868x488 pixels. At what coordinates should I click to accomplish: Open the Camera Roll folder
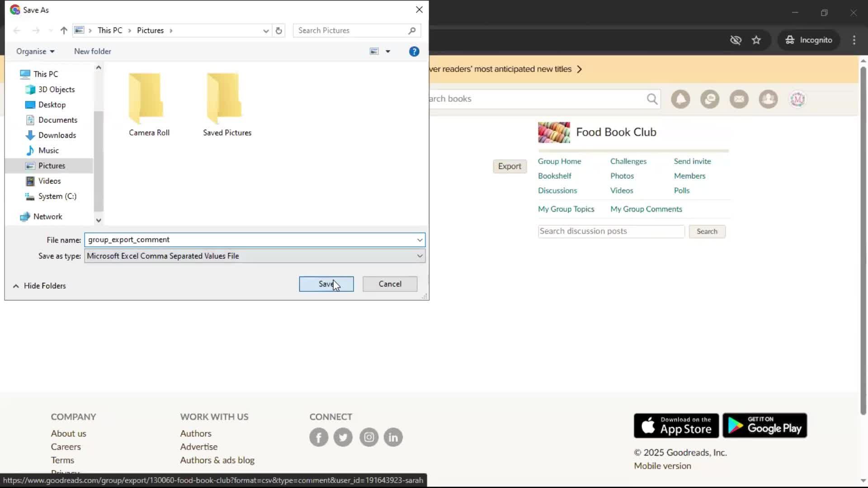149,104
